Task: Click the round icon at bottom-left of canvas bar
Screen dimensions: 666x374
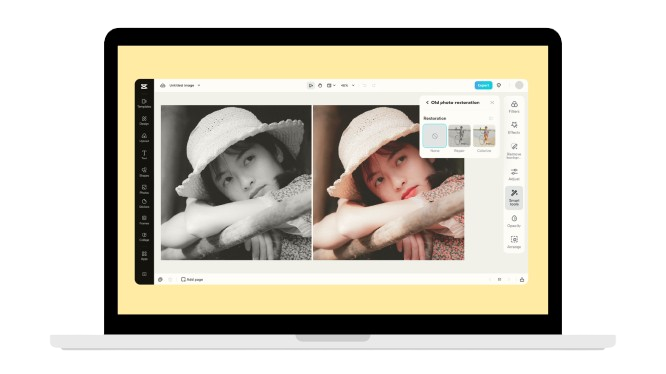Action: tap(161, 279)
